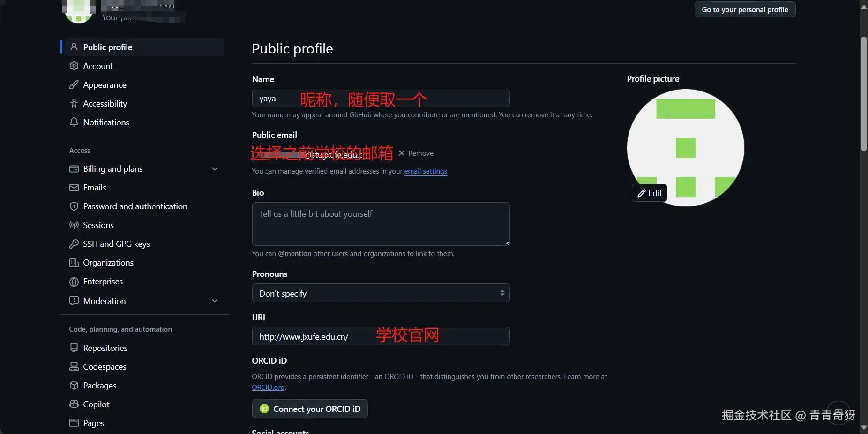Image resolution: width=868 pixels, height=434 pixels.
Task: Select the Enterprises globe icon
Action: 74,282
